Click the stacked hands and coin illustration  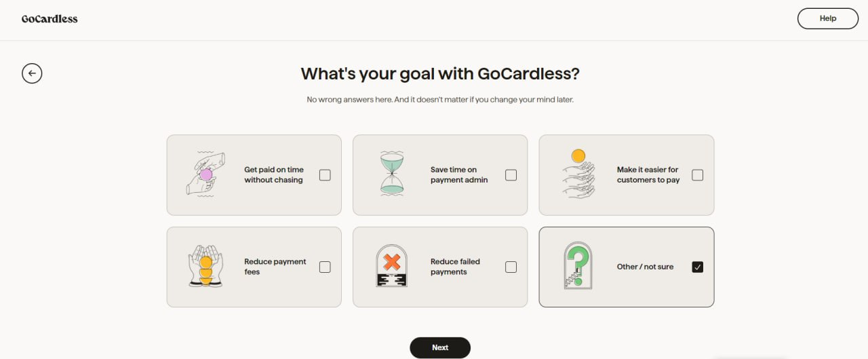tap(578, 174)
